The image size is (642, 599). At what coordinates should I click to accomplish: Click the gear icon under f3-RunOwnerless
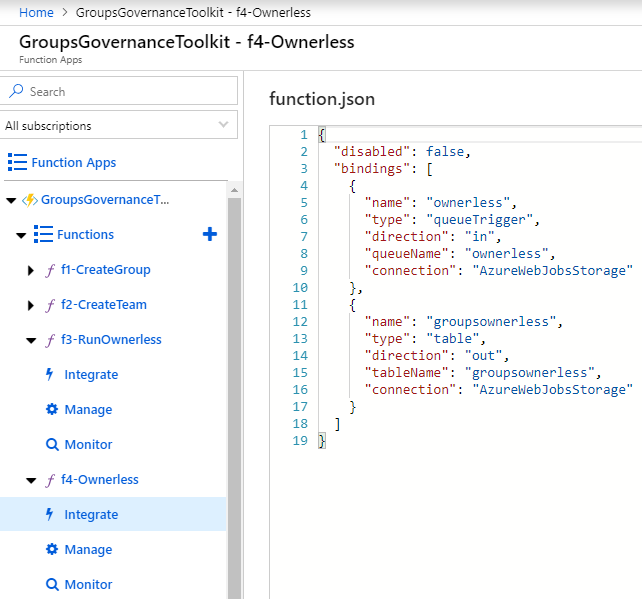click(x=52, y=409)
